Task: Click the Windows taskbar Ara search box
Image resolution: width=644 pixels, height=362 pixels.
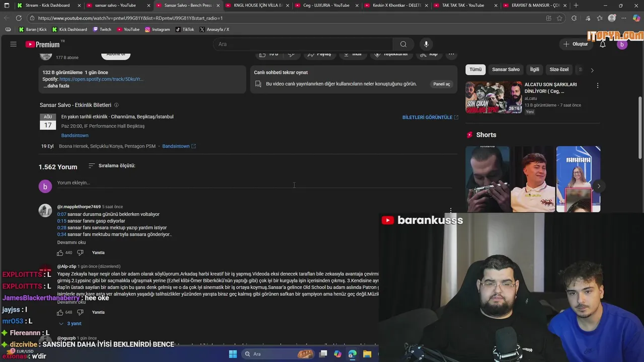Action: point(279,354)
